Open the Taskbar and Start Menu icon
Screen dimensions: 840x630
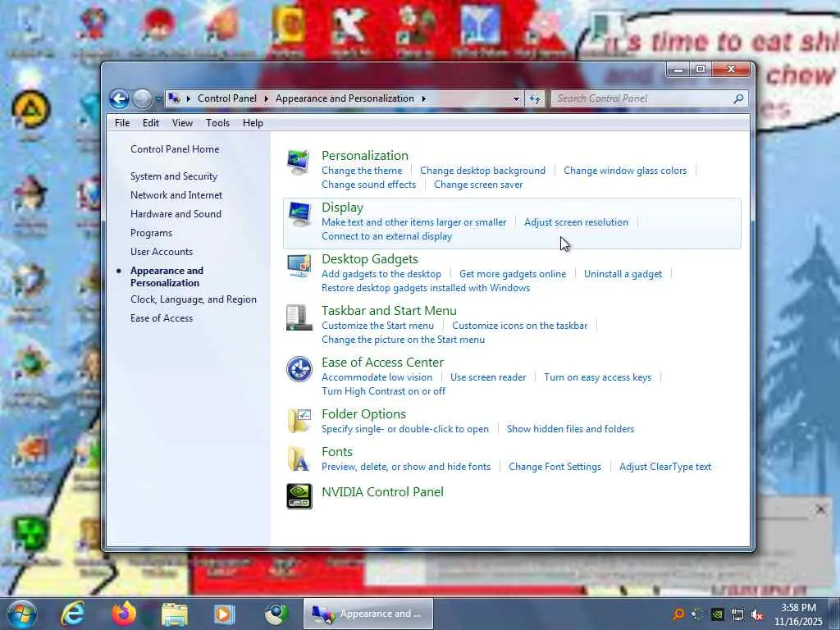(x=299, y=317)
